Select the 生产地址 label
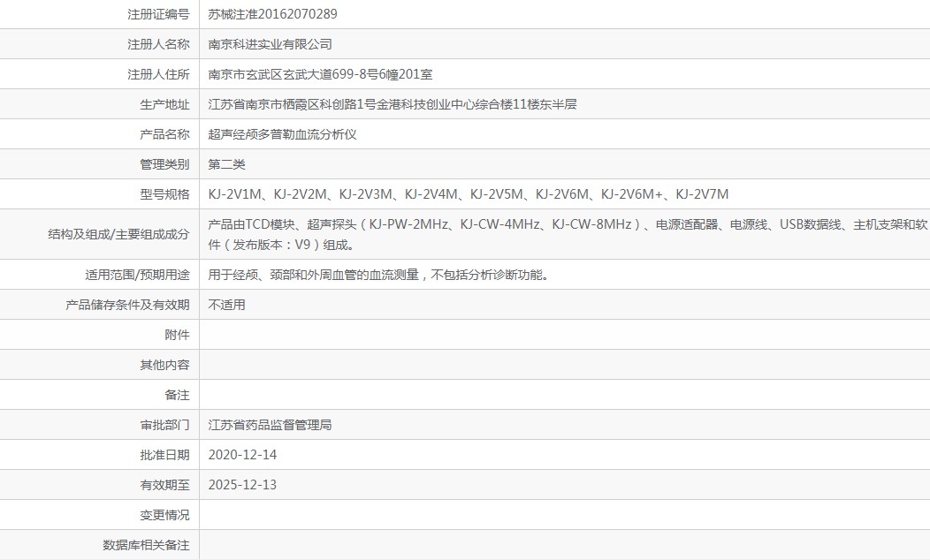 point(165,105)
